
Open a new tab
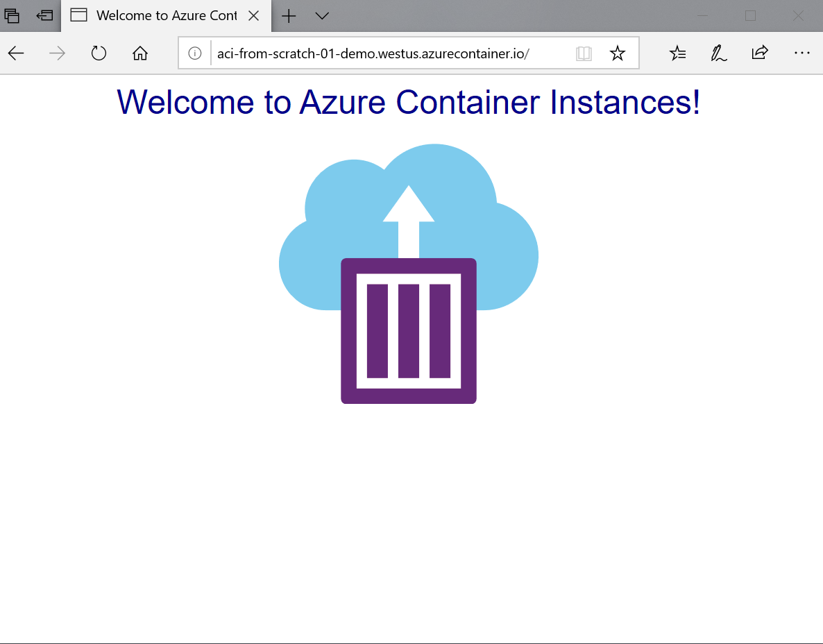pos(289,16)
